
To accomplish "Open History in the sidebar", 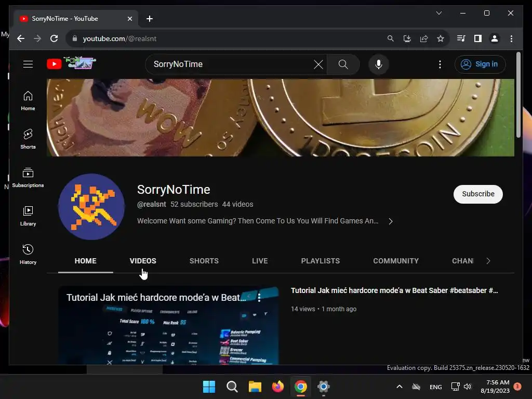I will (28, 254).
